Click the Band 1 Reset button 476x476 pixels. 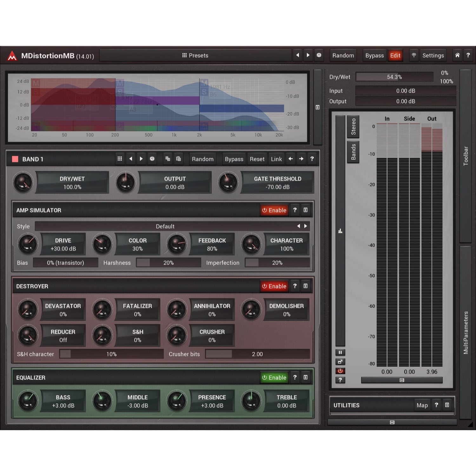click(257, 159)
